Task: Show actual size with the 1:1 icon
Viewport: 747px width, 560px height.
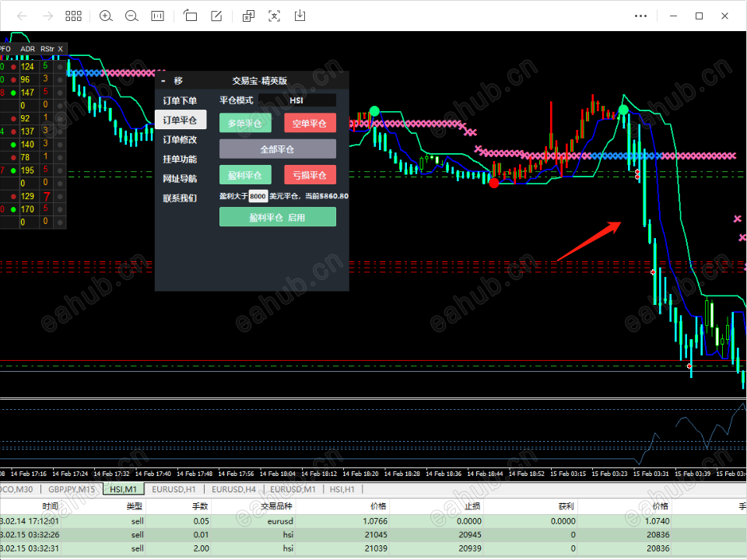Action: click(x=157, y=16)
